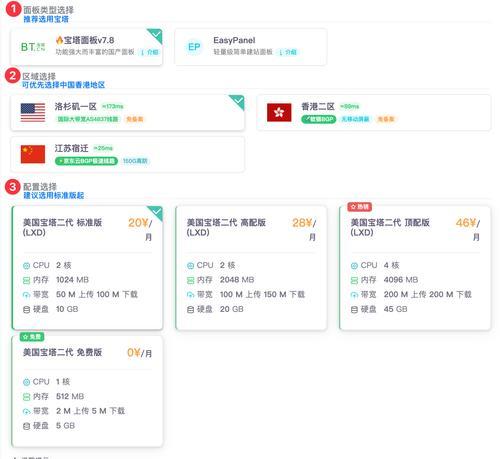
Task: Click the 46¥ price on 顶配版
Action: coord(466,223)
